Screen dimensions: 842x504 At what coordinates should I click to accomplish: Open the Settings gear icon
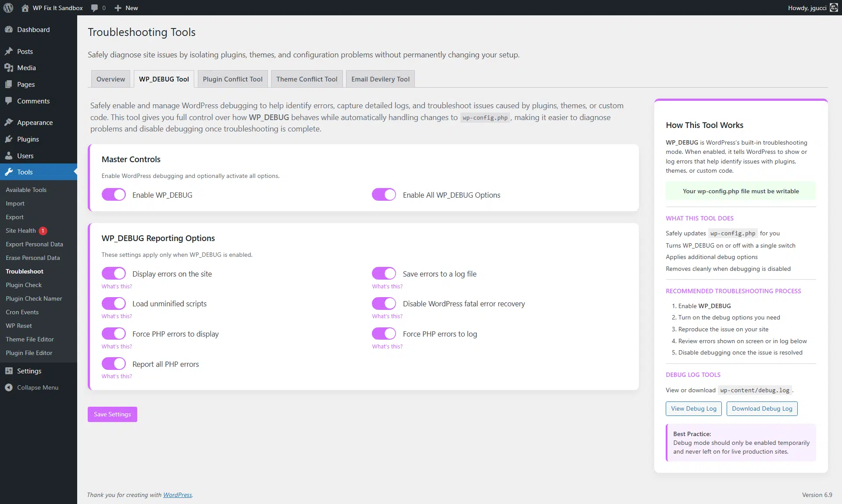pyautogui.click(x=10, y=371)
